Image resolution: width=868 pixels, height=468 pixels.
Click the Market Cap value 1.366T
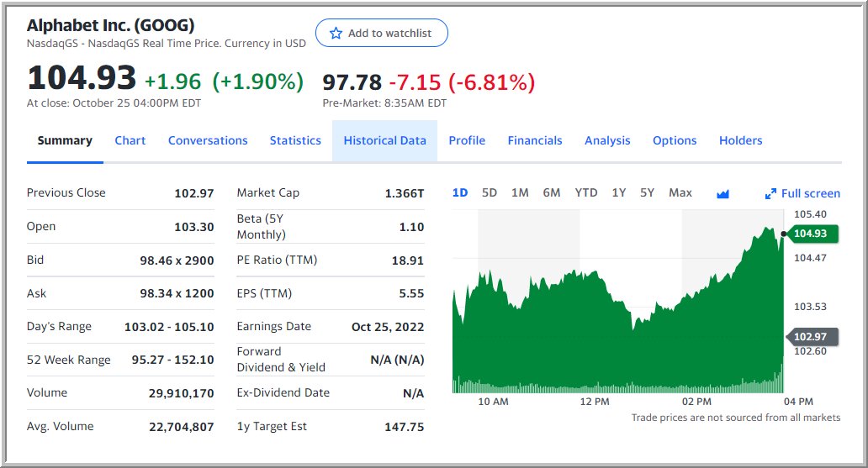click(x=404, y=193)
